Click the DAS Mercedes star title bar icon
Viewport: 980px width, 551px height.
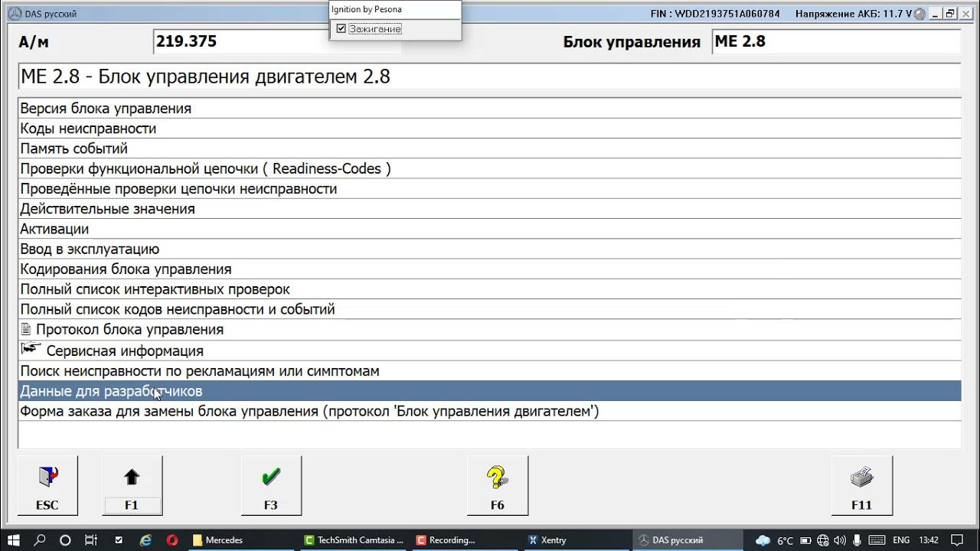pos(14,14)
